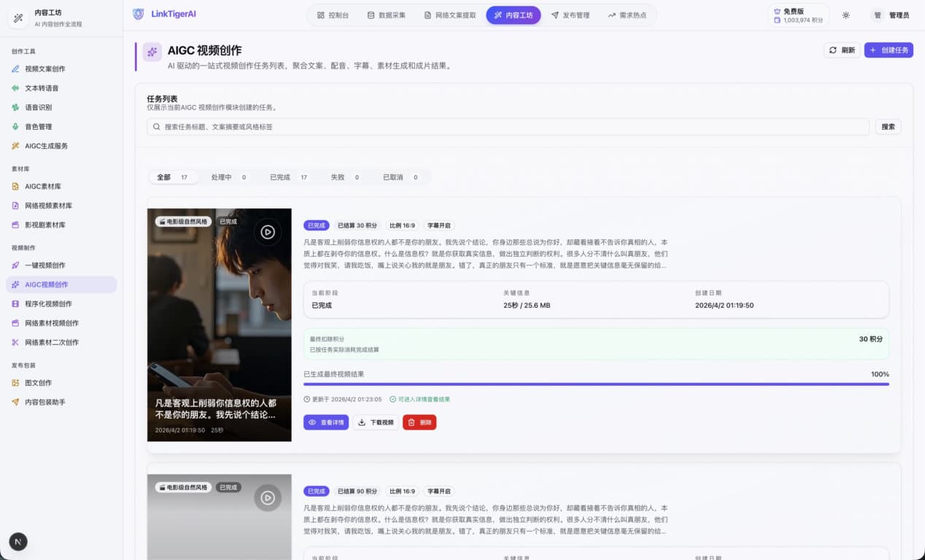Delete the first task via 删除
This screenshot has height=560, width=925.
(419, 422)
